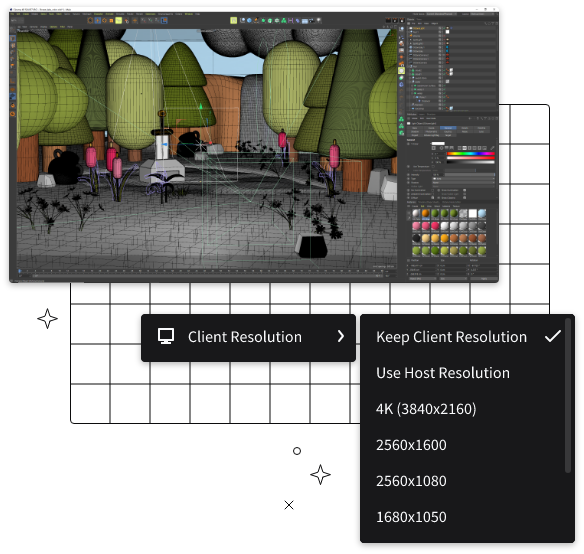Select the light blue material sphere

482,213
